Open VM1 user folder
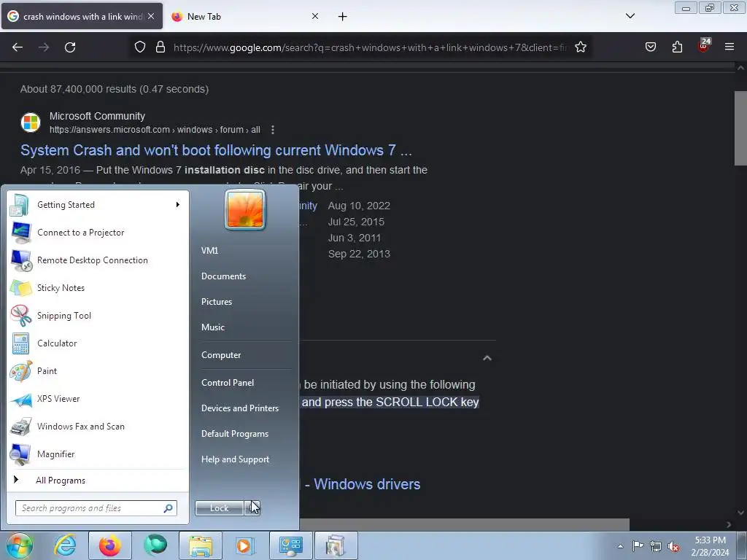Screen dimensions: 747x560 point(209,251)
